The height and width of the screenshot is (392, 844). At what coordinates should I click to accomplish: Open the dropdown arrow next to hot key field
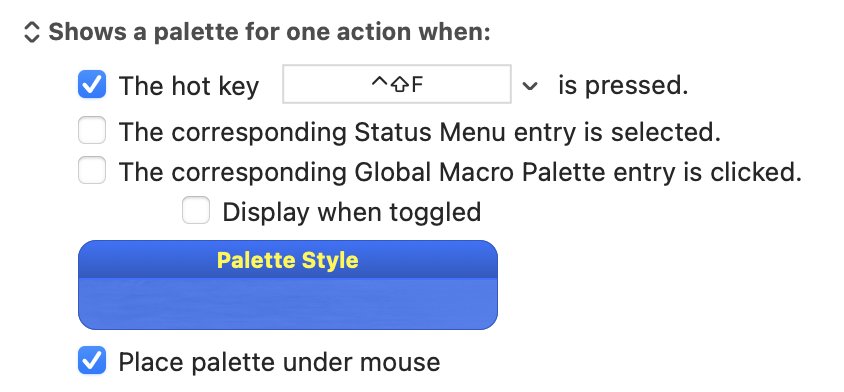click(530, 86)
